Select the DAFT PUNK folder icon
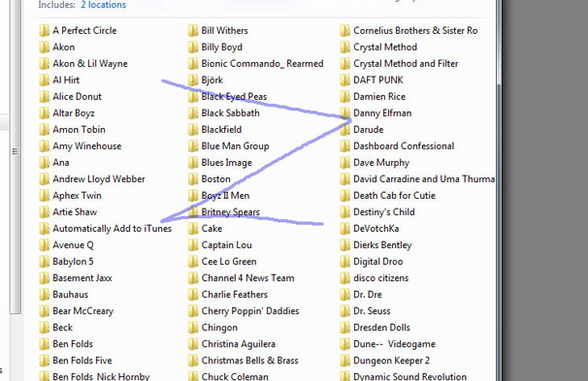Viewport: 588px width, 381px height. coord(345,79)
